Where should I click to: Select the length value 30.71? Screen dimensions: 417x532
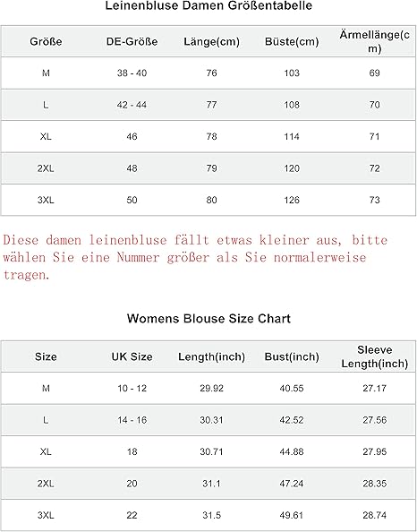211,451
